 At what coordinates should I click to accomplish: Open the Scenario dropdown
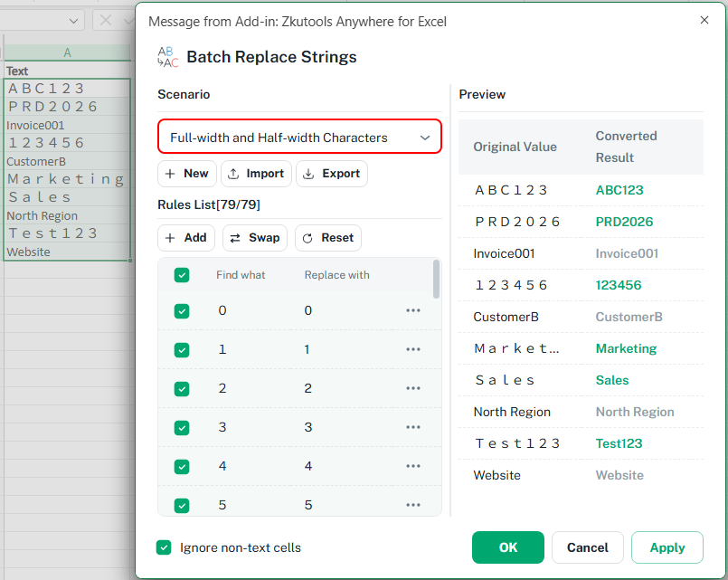[x=299, y=137]
